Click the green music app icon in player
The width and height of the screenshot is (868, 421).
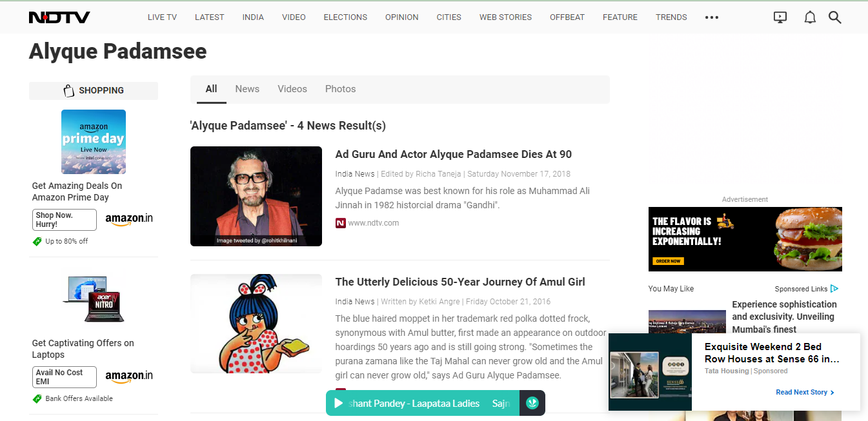532,404
